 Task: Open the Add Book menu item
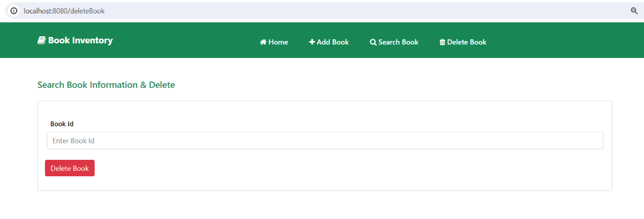click(329, 42)
